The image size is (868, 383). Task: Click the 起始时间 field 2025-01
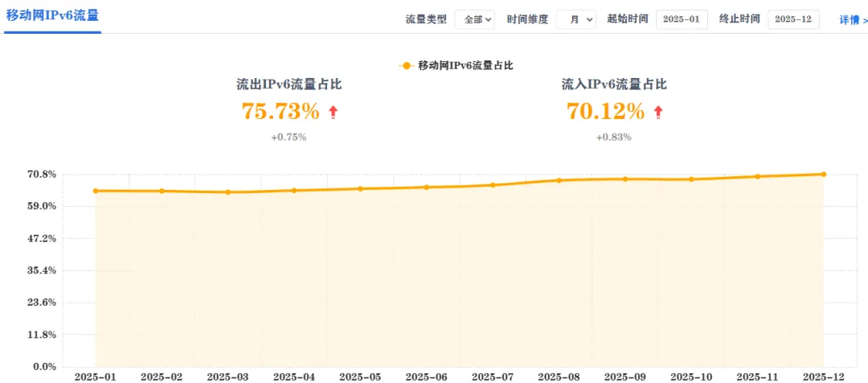click(682, 19)
